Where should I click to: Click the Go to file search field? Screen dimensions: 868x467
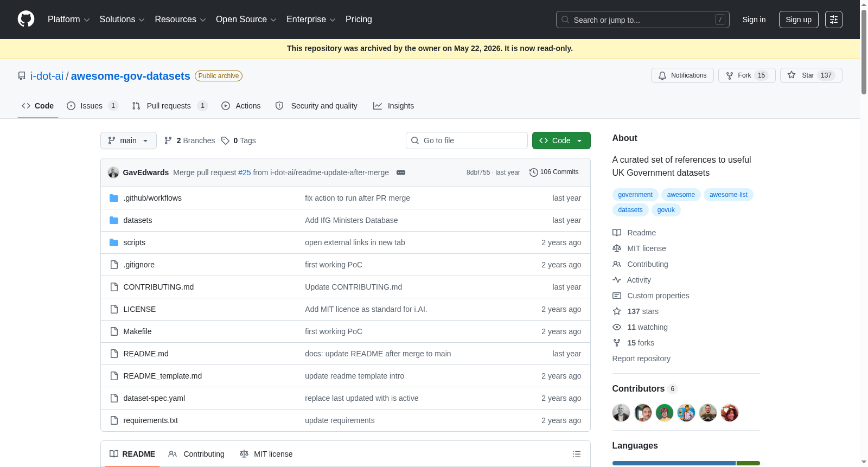pos(467,140)
